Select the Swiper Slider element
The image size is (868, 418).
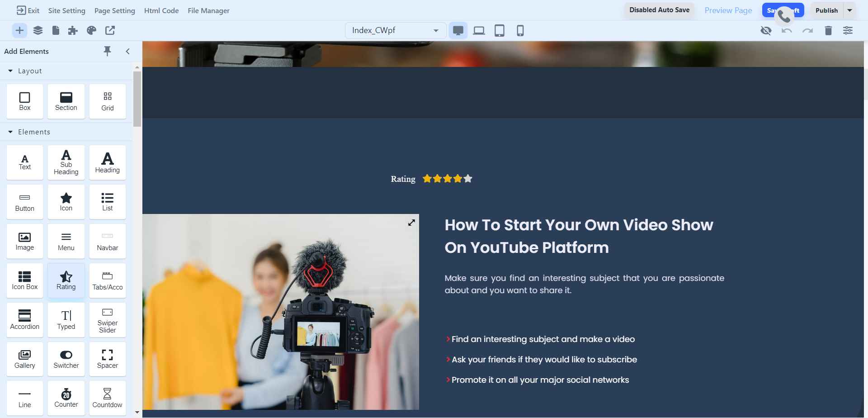coord(107,320)
